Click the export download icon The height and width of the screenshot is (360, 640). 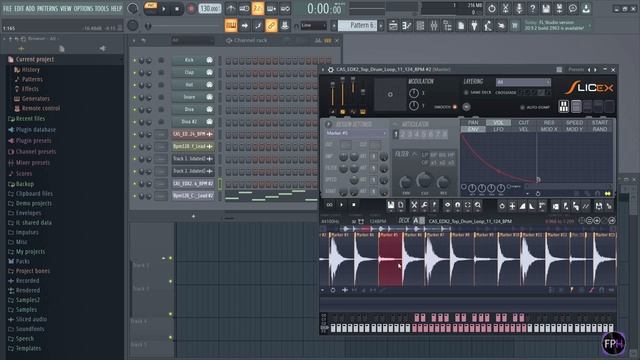(586, 9)
